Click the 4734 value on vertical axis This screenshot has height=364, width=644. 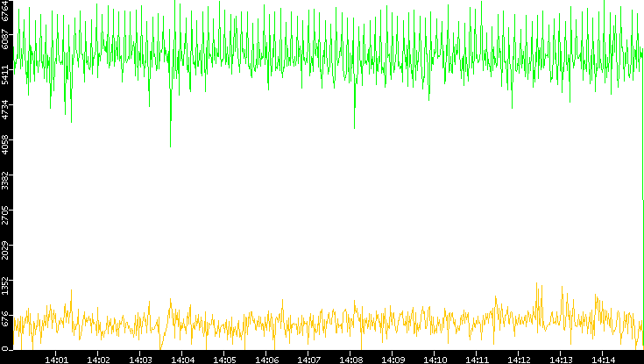pyautogui.click(x=5, y=110)
